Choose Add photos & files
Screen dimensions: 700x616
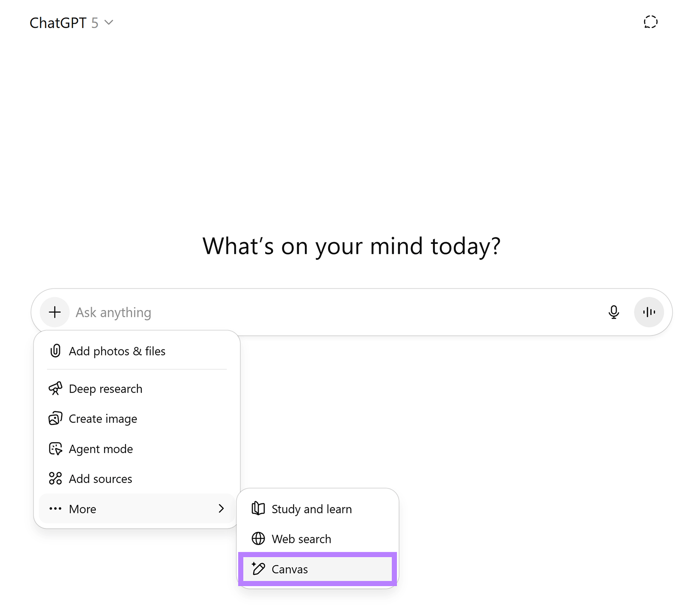[117, 351]
